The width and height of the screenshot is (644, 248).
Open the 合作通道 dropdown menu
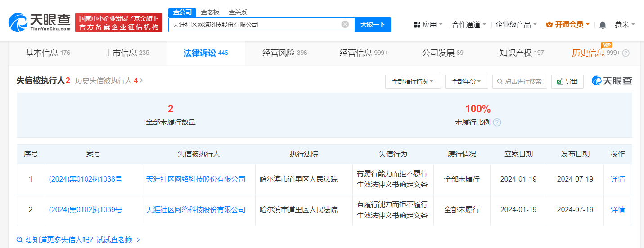(469, 25)
